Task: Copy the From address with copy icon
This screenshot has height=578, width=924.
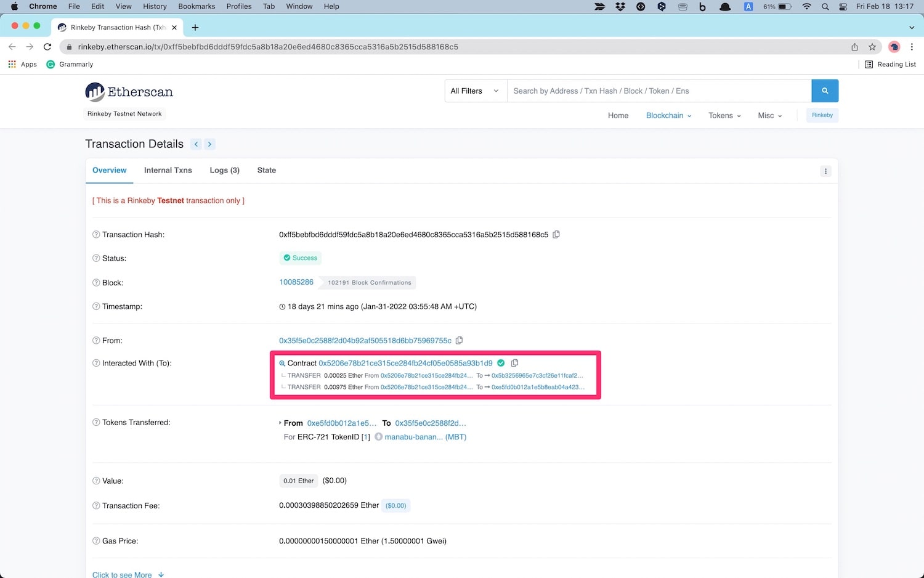Action: pos(459,340)
